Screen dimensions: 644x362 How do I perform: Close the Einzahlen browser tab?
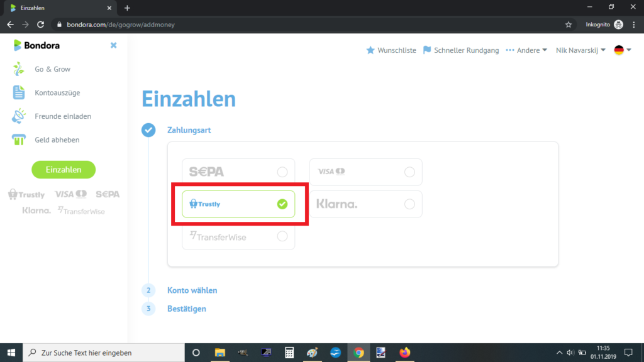(x=109, y=8)
